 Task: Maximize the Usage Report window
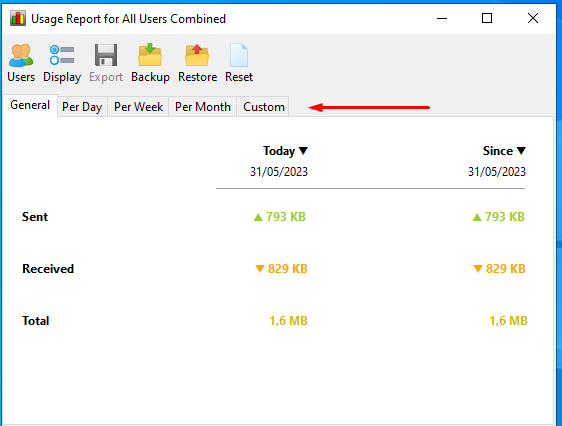pyautogui.click(x=487, y=18)
